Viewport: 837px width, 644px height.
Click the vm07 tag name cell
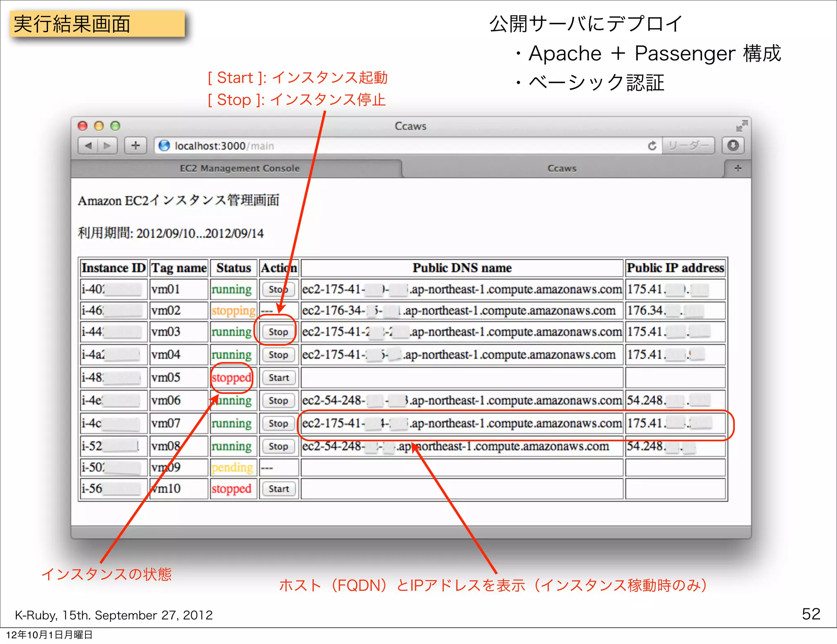point(179,423)
